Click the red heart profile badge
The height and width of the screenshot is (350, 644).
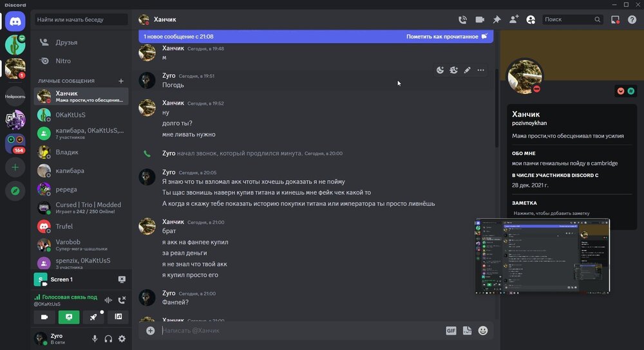point(621,91)
